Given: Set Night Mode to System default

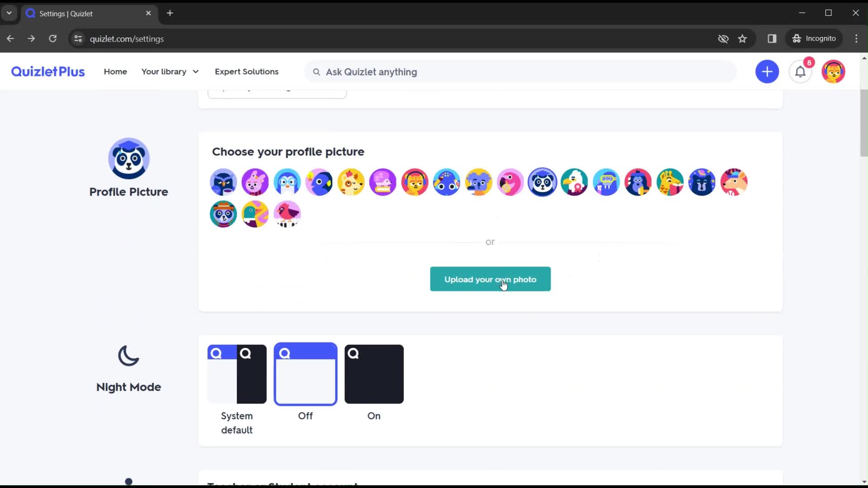Looking at the screenshot, I should tap(237, 374).
